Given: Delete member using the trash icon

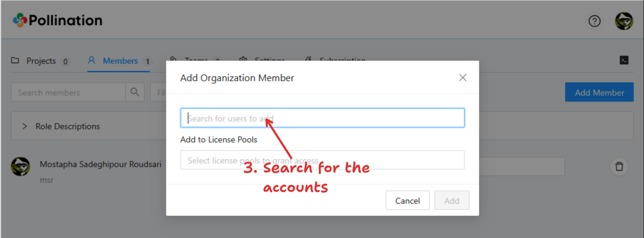Looking at the screenshot, I should pyautogui.click(x=619, y=166).
